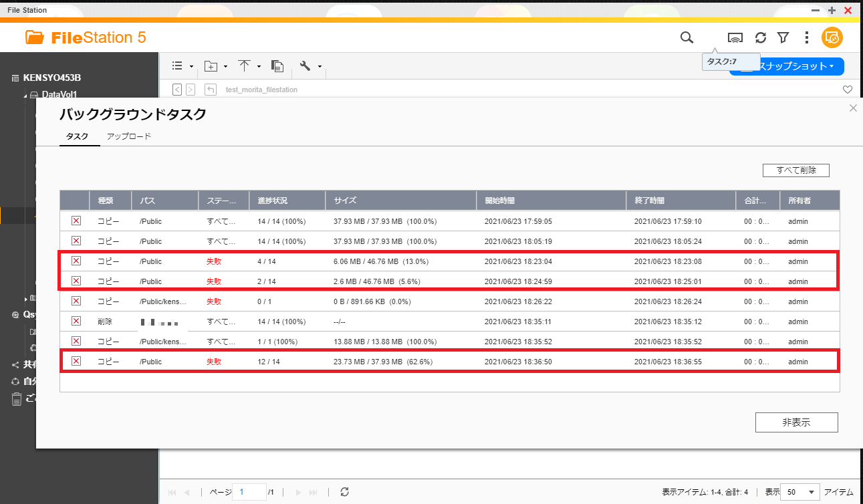Screen dimensions: 863x504
Task: Close the background task dialog
Action: tap(853, 108)
